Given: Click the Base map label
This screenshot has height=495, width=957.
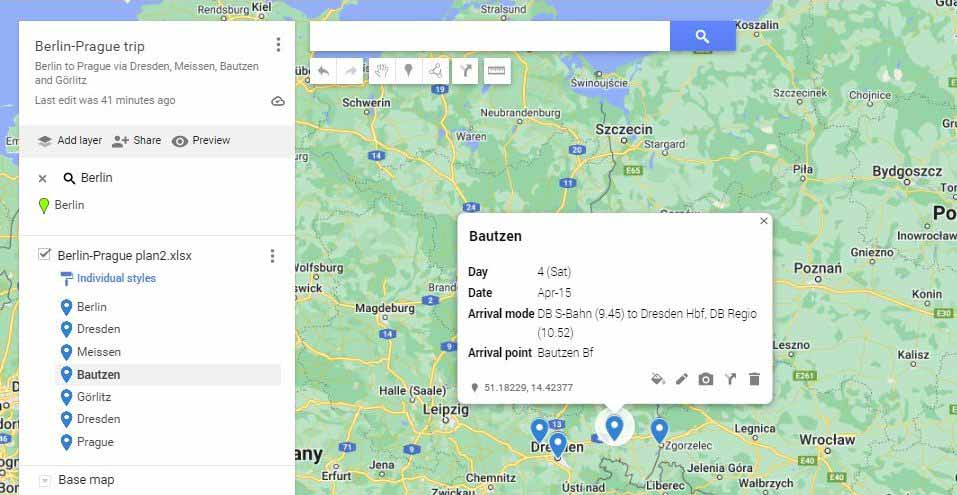Looking at the screenshot, I should click(x=86, y=480).
